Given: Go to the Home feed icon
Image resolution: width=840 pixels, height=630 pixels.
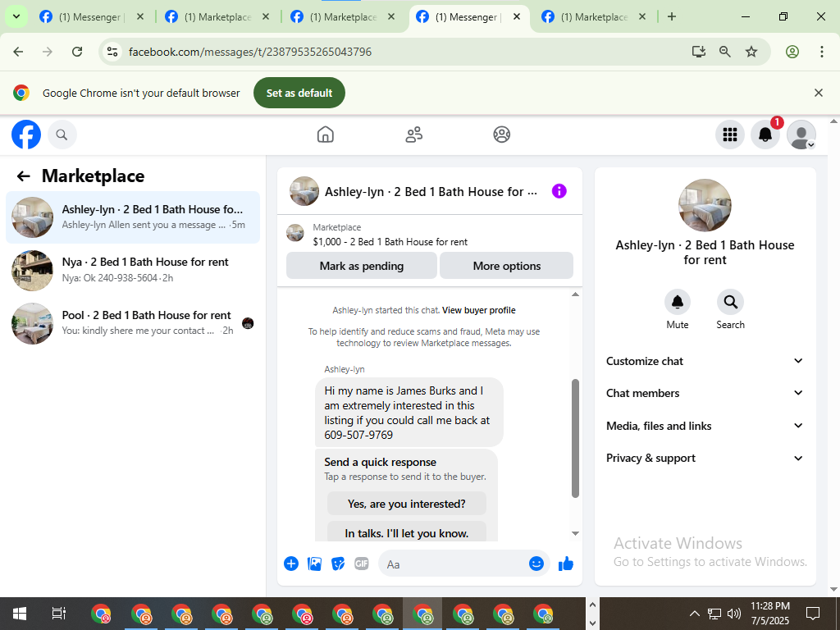Looking at the screenshot, I should point(325,135).
